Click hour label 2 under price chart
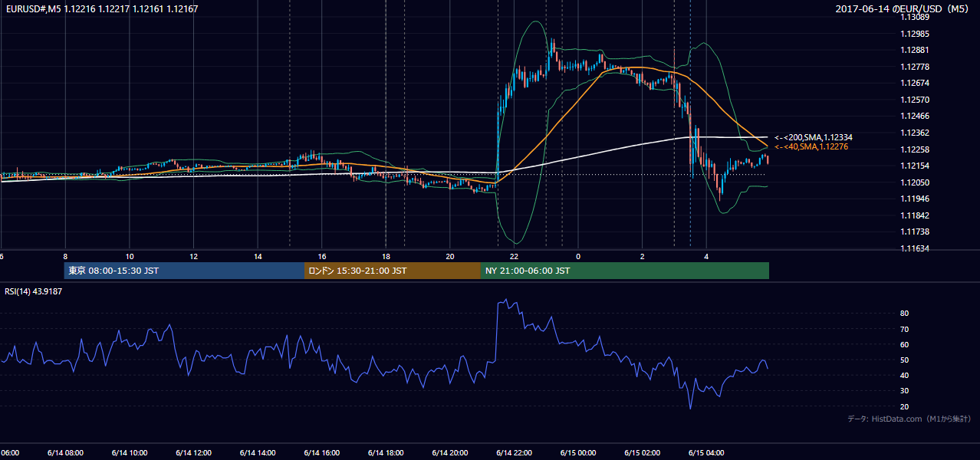 pos(643,256)
